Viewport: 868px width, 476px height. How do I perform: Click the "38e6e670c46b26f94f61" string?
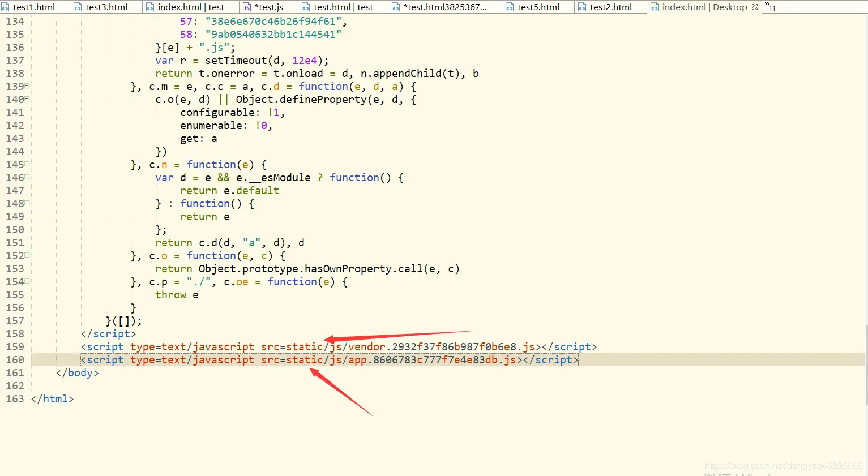coord(273,22)
